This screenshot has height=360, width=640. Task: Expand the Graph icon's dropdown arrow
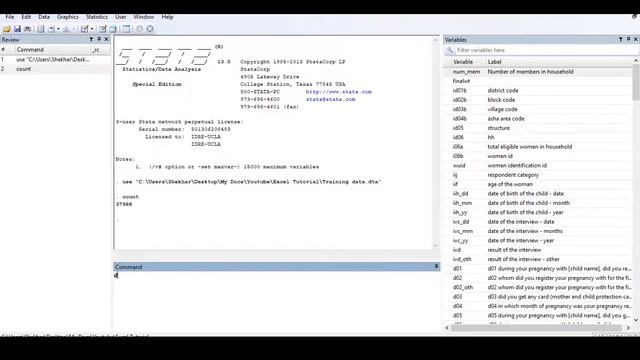(x=74, y=29)
